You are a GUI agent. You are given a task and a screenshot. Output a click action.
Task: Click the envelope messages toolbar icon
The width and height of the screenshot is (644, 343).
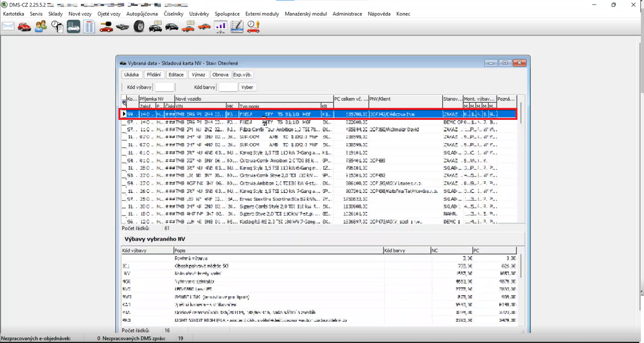point(8,26)
